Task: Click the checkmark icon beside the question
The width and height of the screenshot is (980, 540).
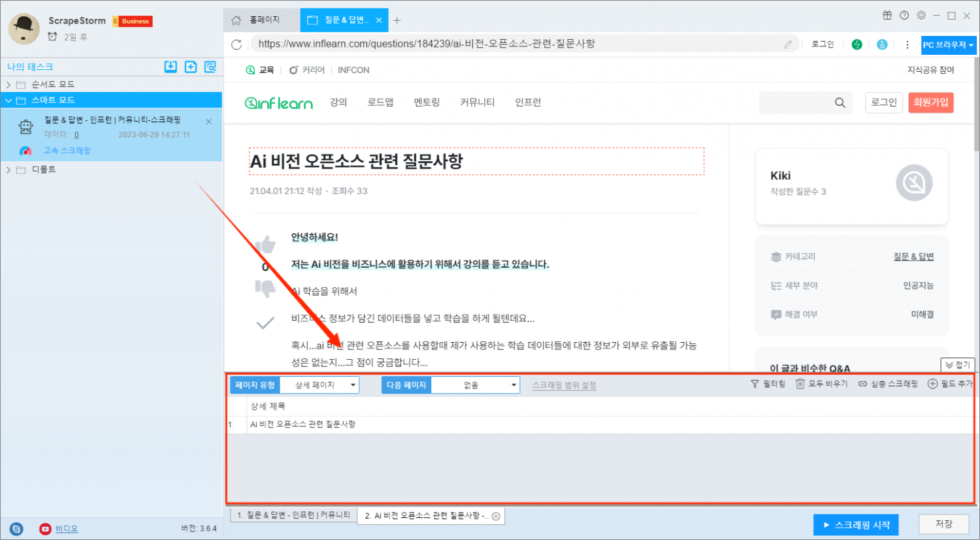Action: pyautogui.click(x=265, y=323)
